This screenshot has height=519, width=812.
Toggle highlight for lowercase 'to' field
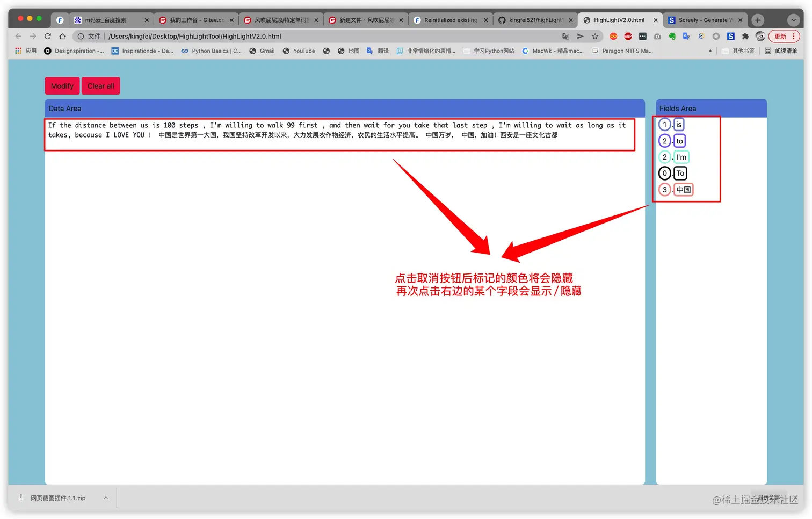[x=679, y=141]
